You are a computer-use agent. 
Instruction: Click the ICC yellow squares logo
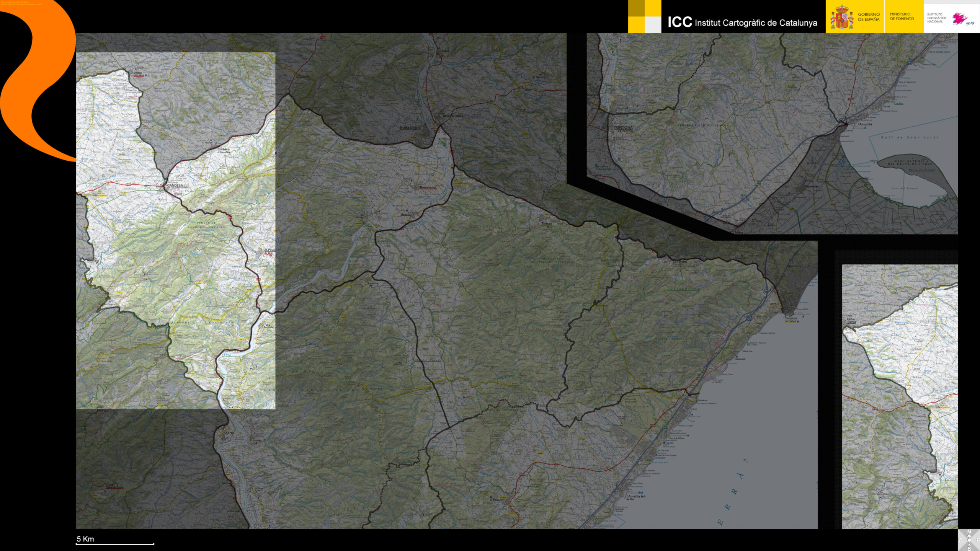point(644,16)
